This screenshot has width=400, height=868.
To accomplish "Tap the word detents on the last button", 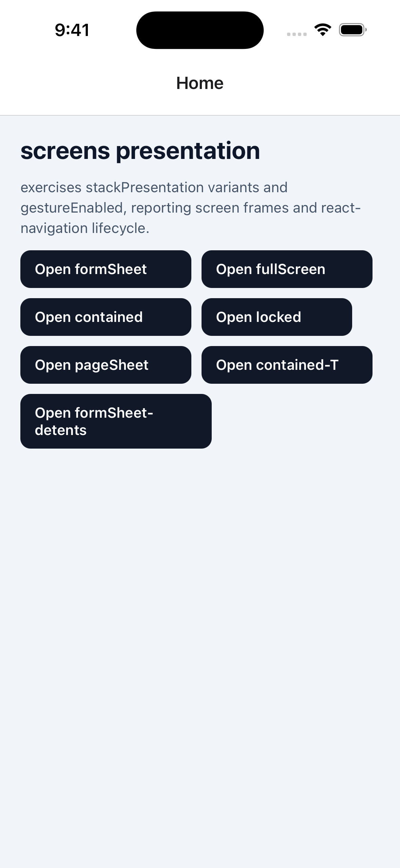I will coord(61,430).
